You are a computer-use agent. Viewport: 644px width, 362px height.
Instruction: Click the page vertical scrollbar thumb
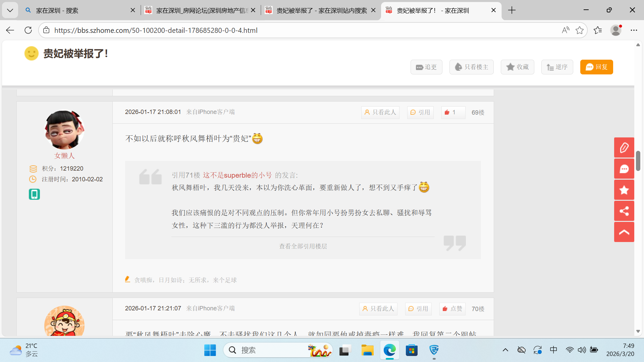coord(638,161)
